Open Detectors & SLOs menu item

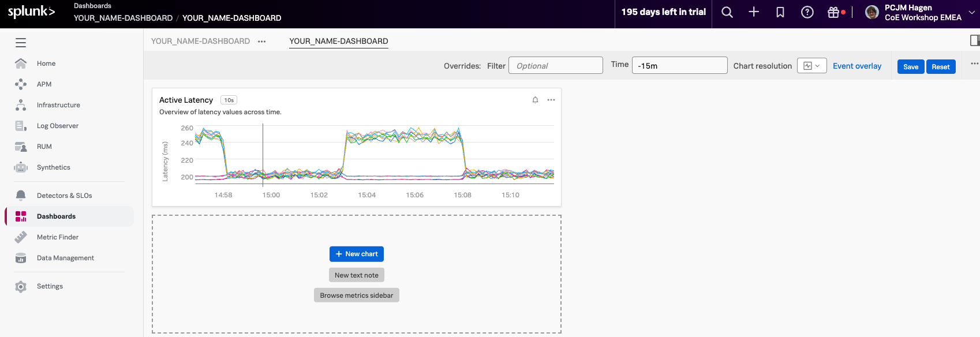[64, 196]
